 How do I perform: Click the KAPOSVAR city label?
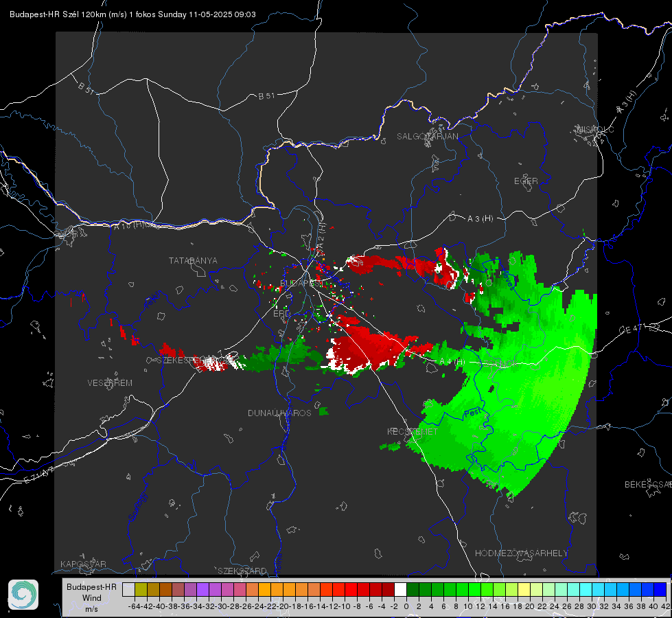tap(83, 564)
